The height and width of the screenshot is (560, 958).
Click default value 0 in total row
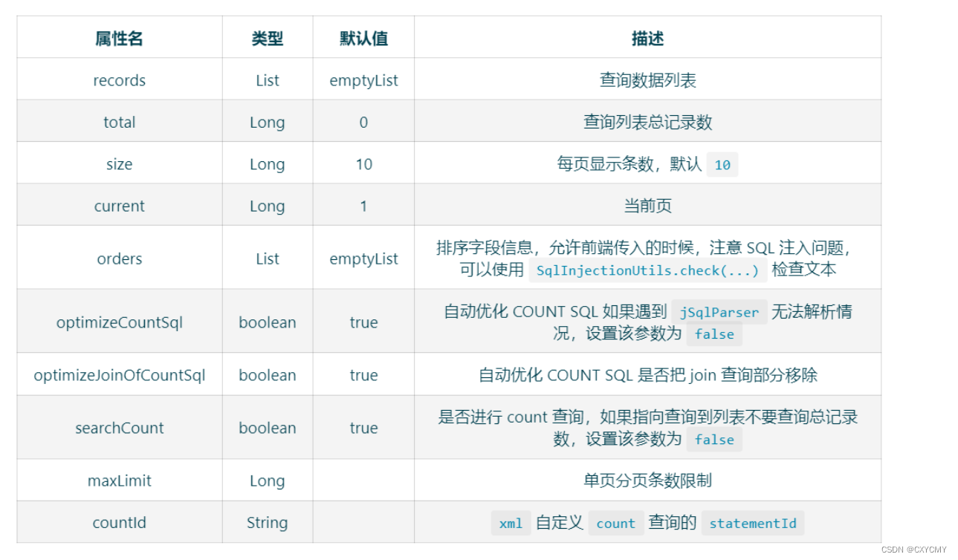(x=363, y=122)
